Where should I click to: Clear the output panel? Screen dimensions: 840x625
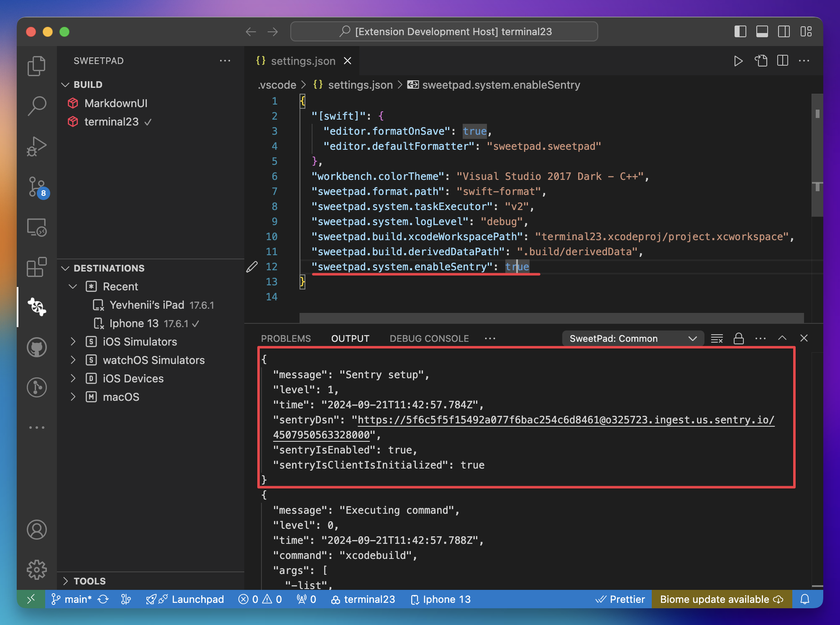pyautogui.click(x=717, y=338)
